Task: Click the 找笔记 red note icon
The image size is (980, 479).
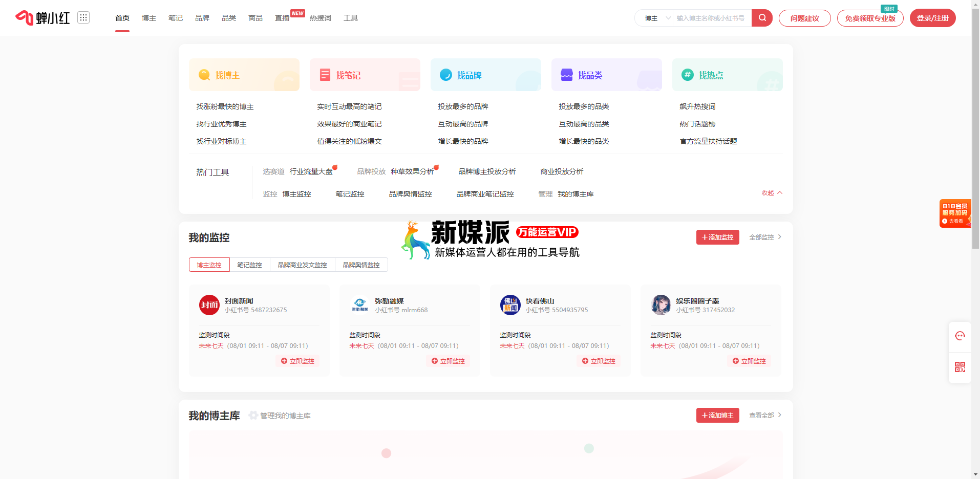Action: (325, 75)
